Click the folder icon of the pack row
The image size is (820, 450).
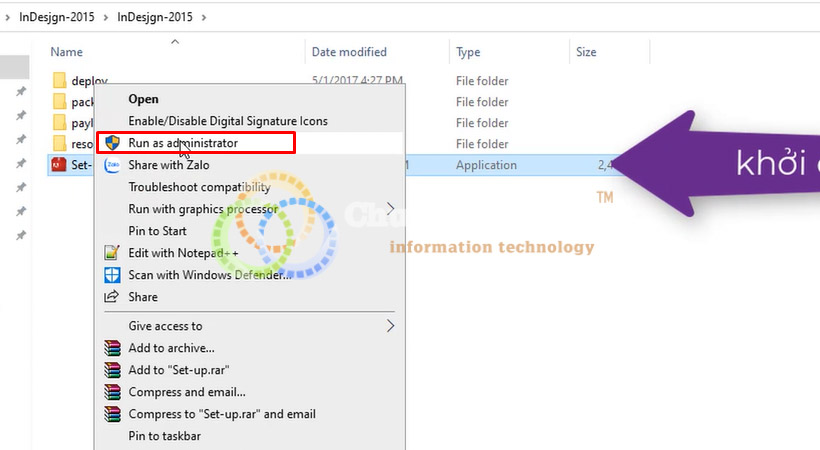(60, 102)
